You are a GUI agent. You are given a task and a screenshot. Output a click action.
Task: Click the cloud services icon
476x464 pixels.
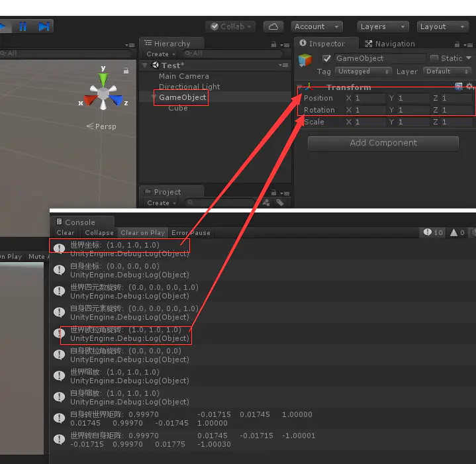273,26
